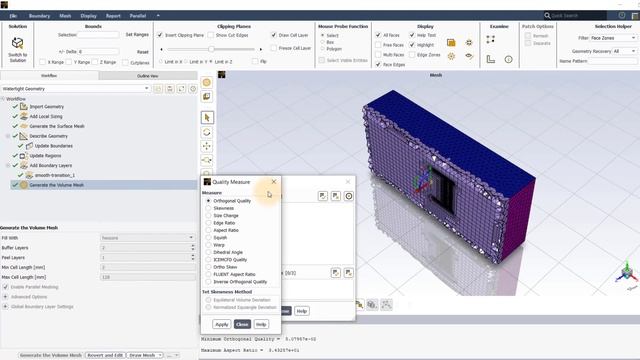Toggle the Insert Clipping Plane checkbox
Image resolution: width=640 pixels, height=360 pixels.
click(x=160, y=35)
